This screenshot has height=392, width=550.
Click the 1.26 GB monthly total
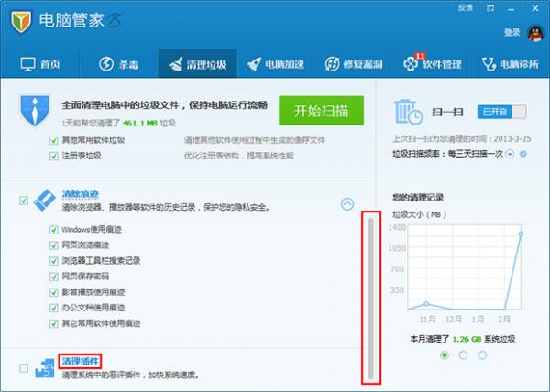[x=467, y=339]
